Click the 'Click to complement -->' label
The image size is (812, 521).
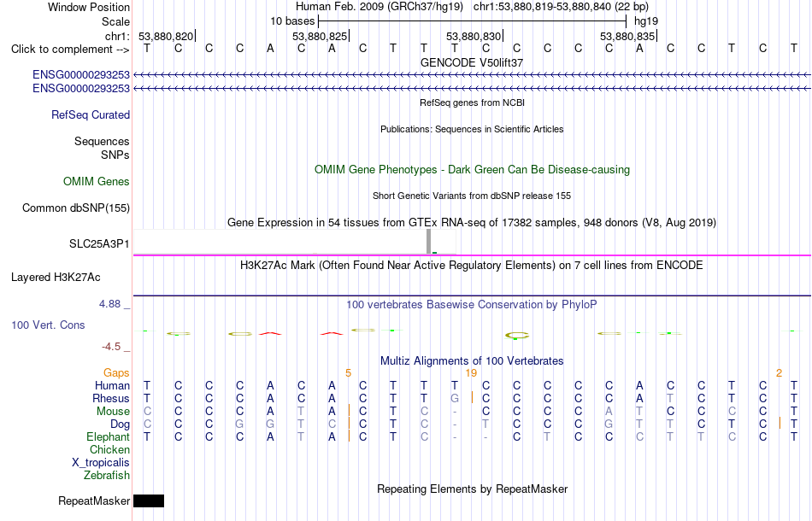pos(70,50)
